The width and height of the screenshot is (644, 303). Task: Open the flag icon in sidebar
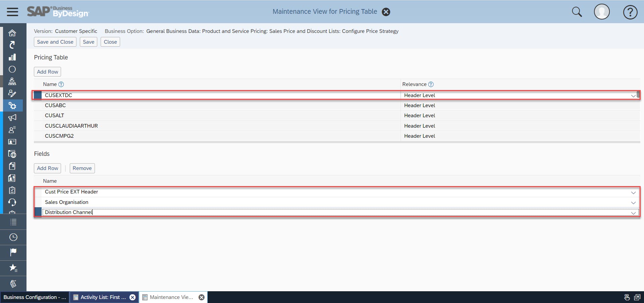tap(13, 252)
